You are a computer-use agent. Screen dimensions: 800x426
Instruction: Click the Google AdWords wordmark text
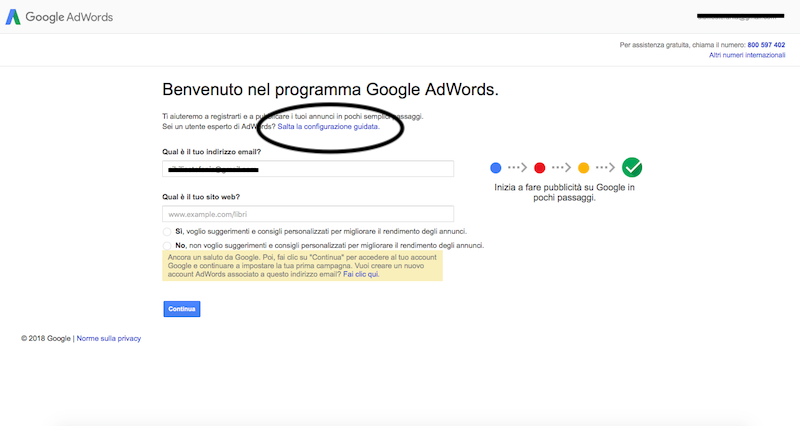click(69, 18)
